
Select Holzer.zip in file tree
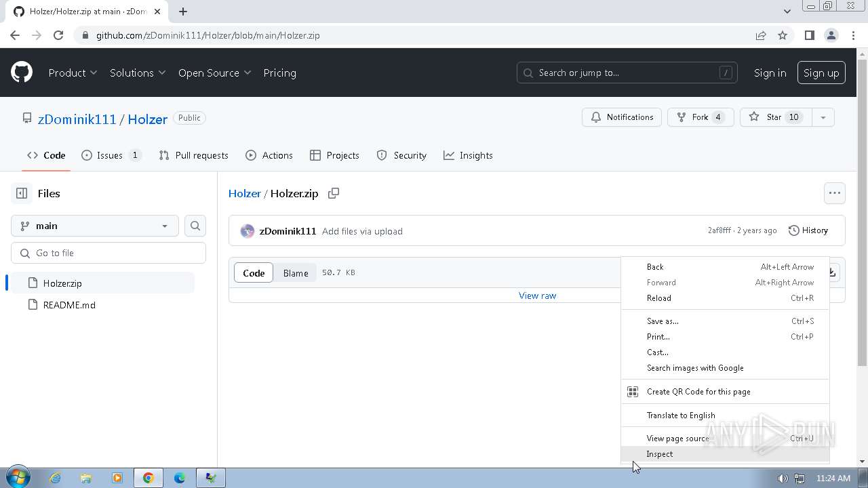click(x=103, y=283)
